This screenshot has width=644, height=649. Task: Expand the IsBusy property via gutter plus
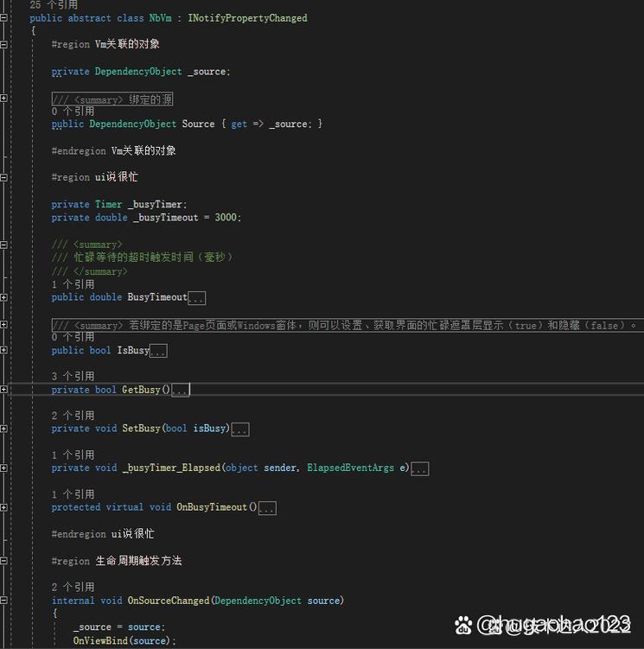3,350
